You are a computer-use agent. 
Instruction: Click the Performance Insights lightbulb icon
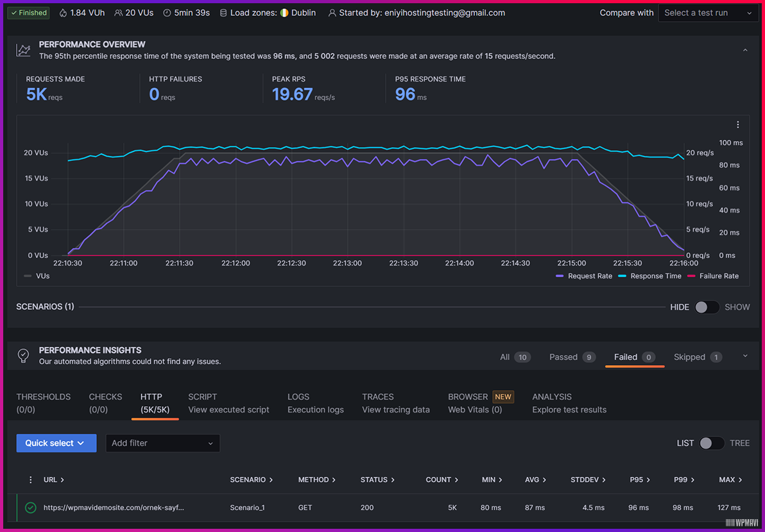[x=23, y=356]
